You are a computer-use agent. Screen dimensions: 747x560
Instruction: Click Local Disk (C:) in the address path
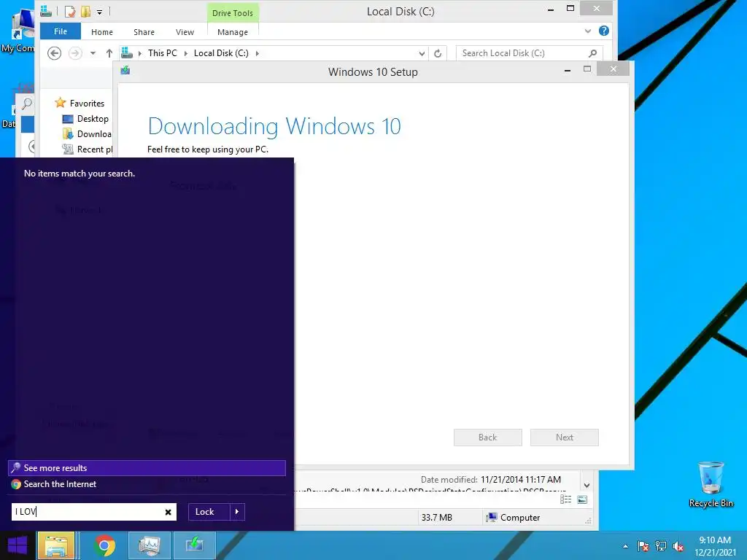pos(221,53)
